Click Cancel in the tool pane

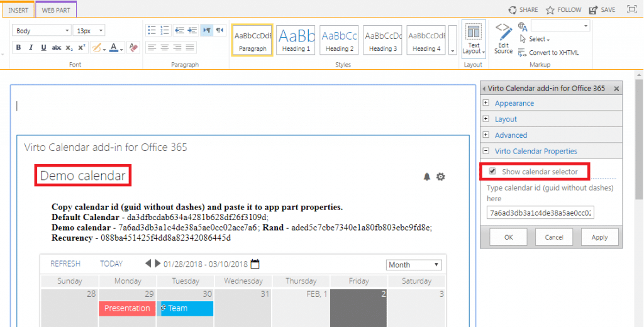pyautogui.click(x=554, y=237)
